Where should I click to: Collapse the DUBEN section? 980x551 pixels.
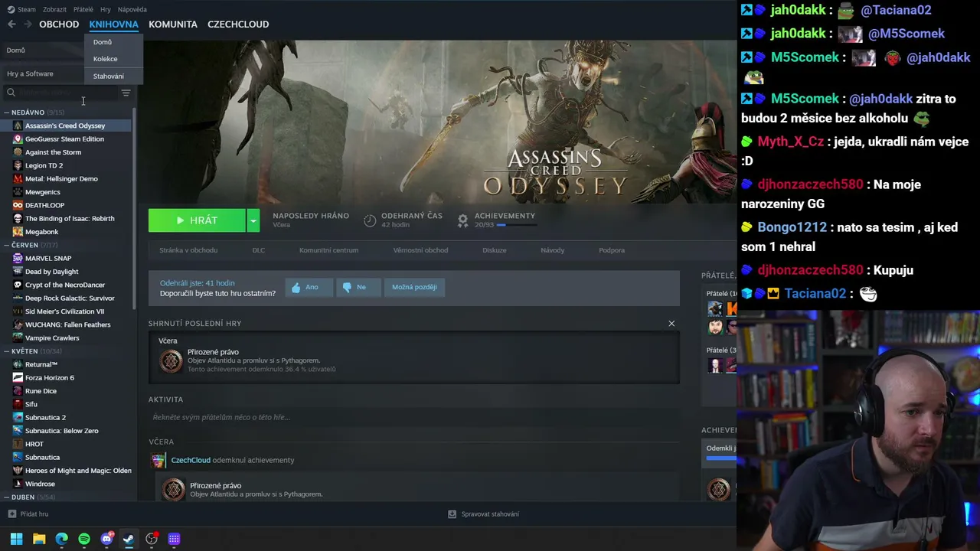click(6, 497)
